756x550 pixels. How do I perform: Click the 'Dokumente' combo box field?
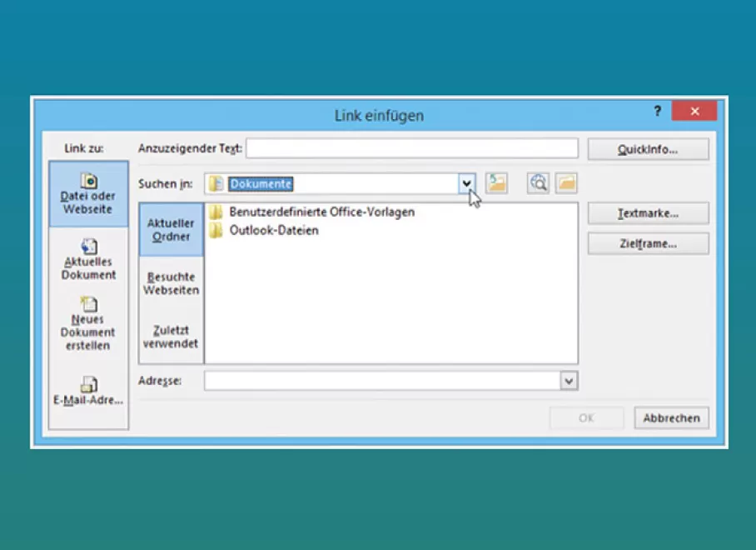click(x=333, y=183)
